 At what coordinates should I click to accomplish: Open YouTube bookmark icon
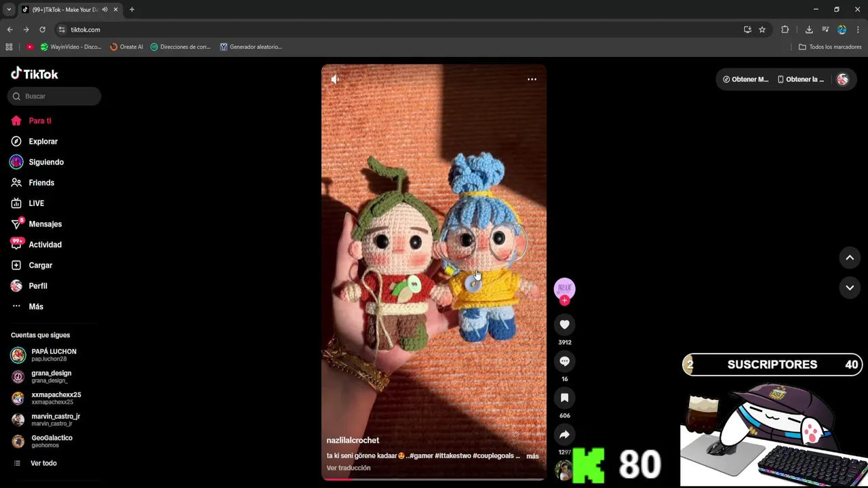pyautogui.click(x=30, y=47)
